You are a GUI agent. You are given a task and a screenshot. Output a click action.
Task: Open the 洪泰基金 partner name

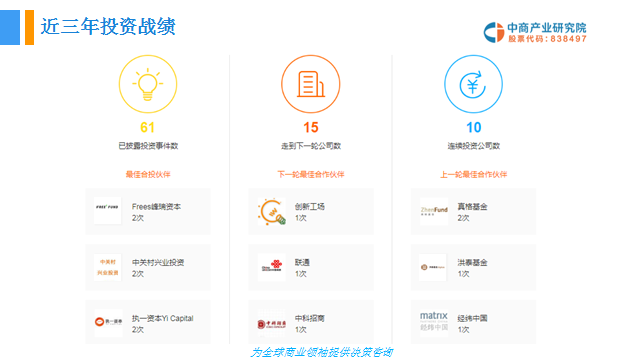(472, 262)
